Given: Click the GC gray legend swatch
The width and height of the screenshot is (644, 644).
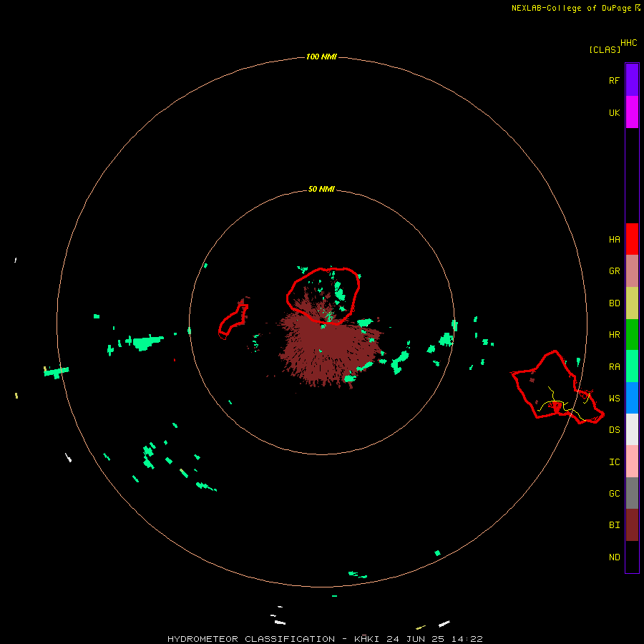Looking at the screenshot, I should pyautogui.click(x=632, y=493).
